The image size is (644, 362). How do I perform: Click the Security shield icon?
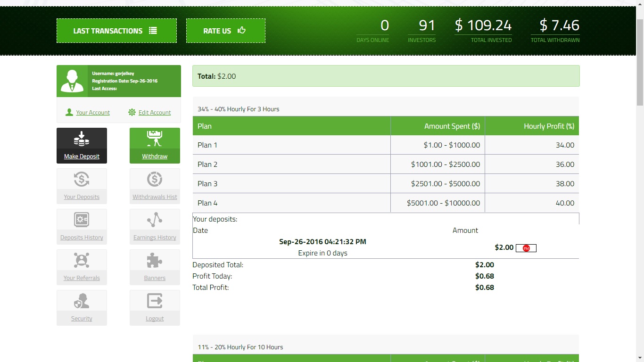click(82, 301)
